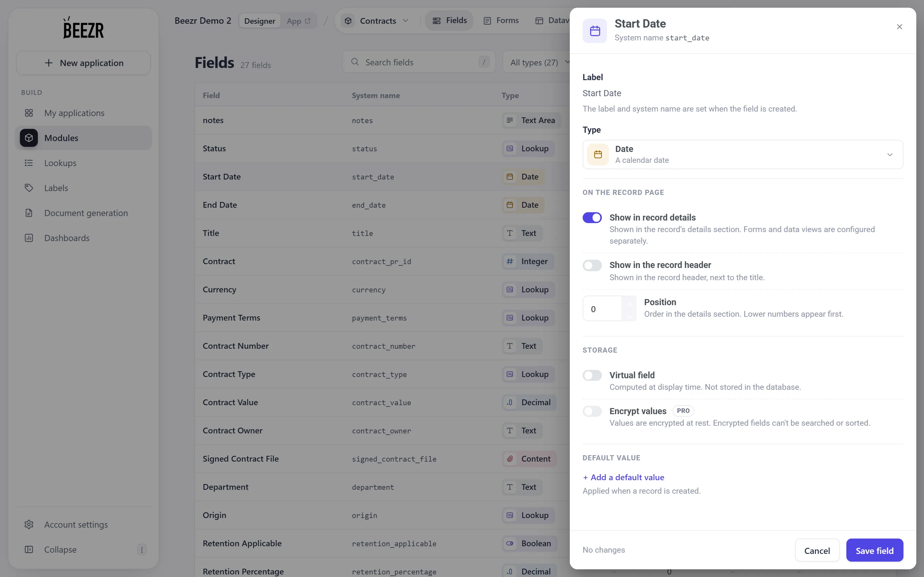924x577 pixels.
Task: Increment the Position stepper up arrow
Action: (629, 304)
